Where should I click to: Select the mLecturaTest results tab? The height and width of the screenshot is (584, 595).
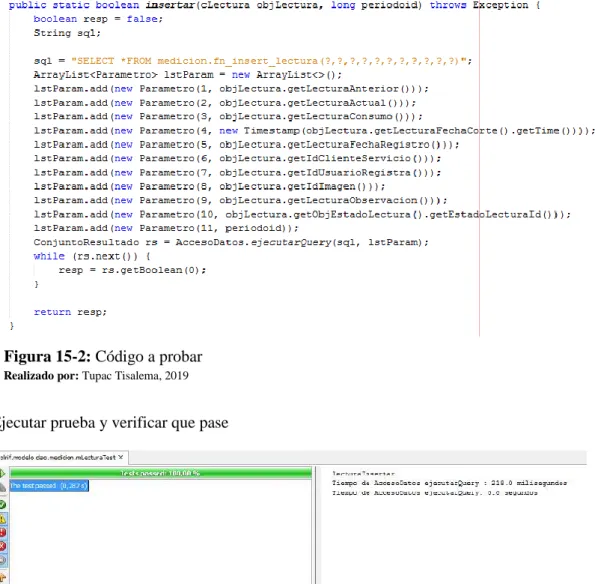pos(58,457)
